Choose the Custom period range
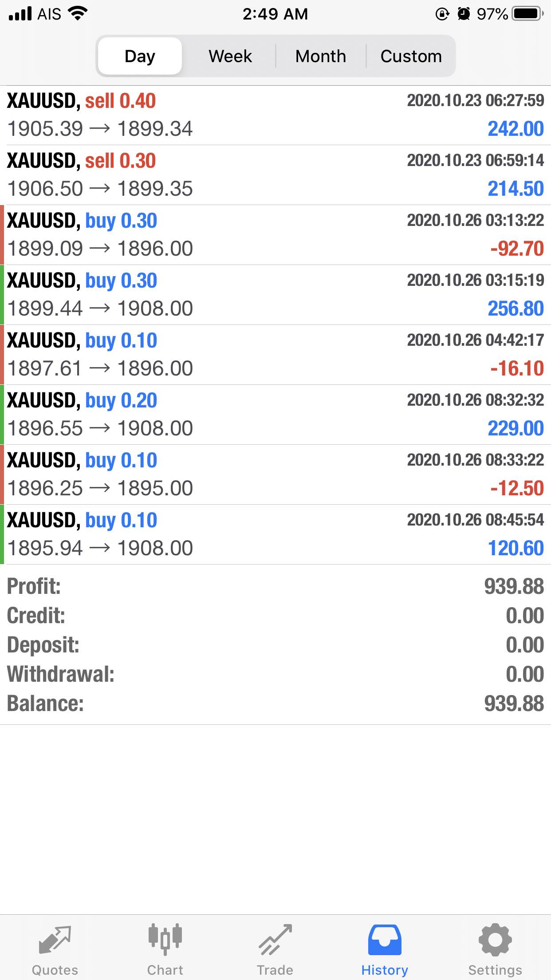The width and height of the screenshot is (551, 980). (x=411, y=56)
